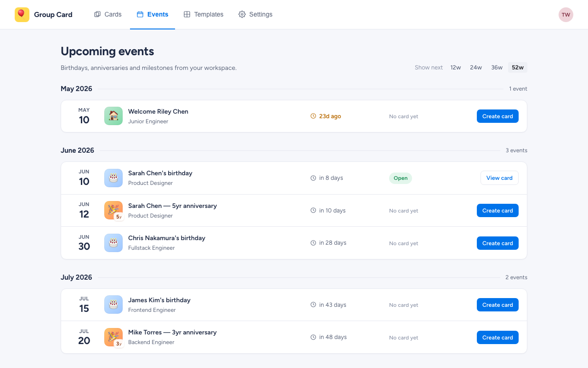The image size is (588, 368).
Task: Click the 23d ago overdue label
Action: 330,116
